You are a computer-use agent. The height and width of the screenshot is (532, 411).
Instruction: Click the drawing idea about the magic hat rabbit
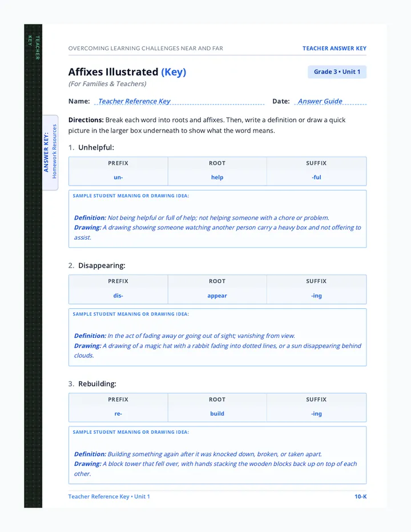[x=217, y=350]
